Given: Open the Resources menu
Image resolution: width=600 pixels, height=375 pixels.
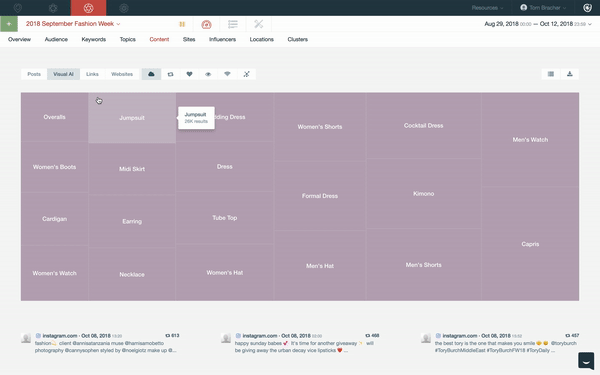Looking at the screenshot, I should pyautogui.click(x=487, y=8).
